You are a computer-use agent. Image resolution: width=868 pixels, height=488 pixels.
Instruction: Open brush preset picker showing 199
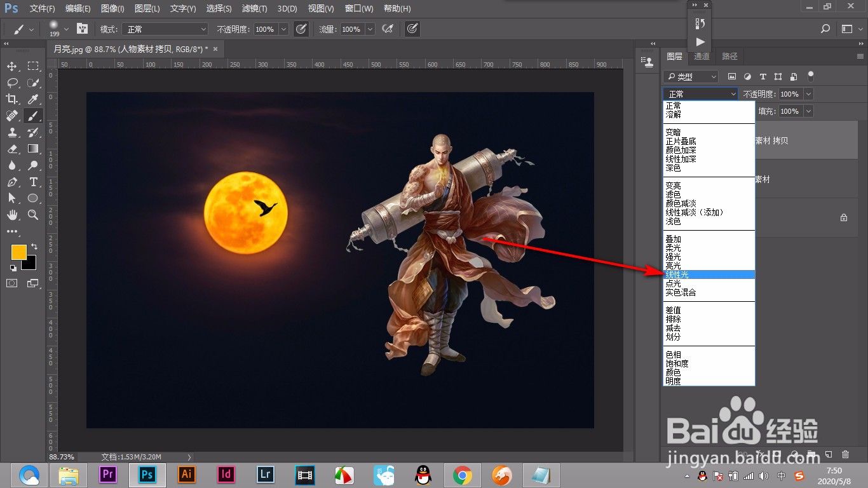(x=58, y=29)
